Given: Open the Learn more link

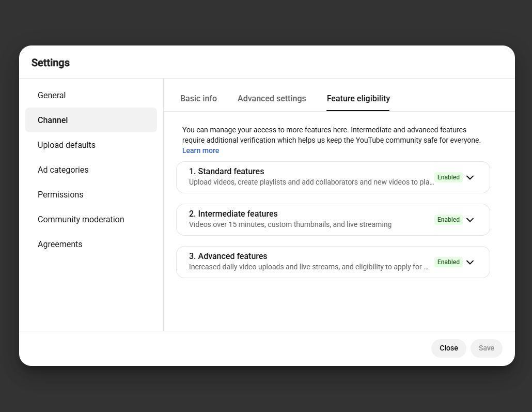Looking at the screenshot, I should [x=200, y=150].
